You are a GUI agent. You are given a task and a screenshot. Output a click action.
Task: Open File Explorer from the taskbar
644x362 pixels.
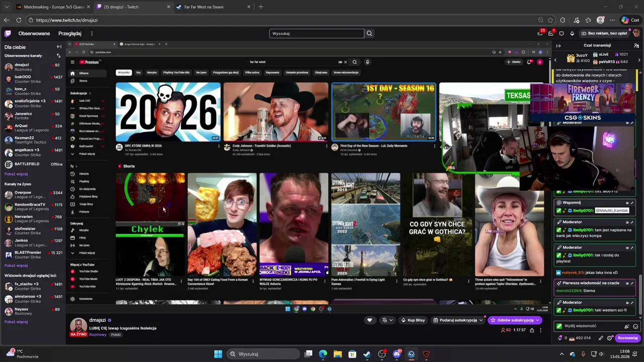coord(338,354)
